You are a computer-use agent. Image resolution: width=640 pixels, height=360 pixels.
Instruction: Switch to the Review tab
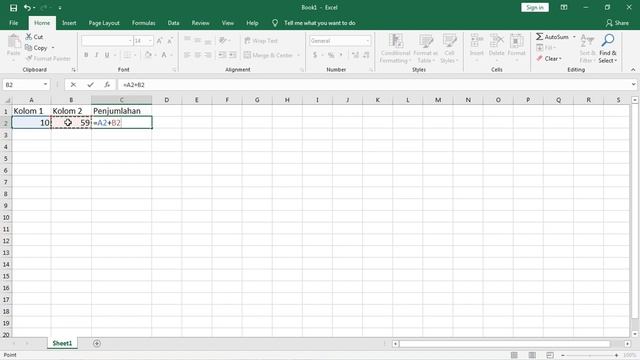pyautogui.click(x=200, y=23)
